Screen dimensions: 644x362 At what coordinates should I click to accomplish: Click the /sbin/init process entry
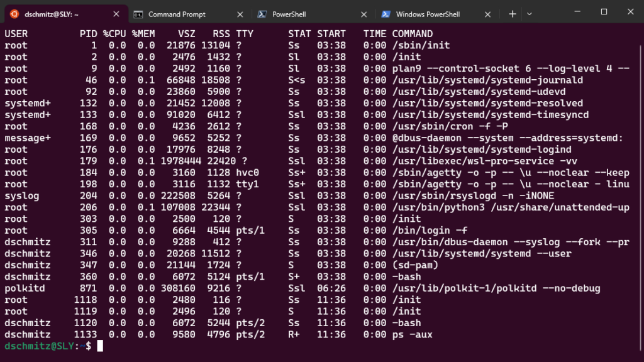pos(423,45)
